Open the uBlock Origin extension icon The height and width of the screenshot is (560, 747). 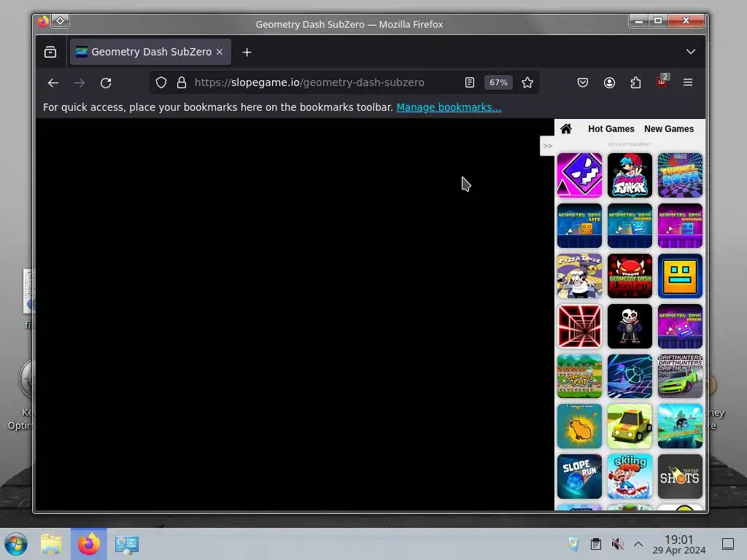662,82
